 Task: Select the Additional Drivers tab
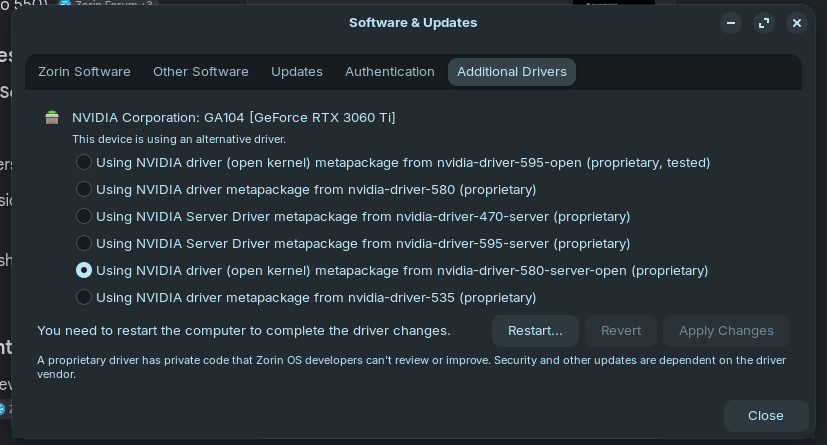(512, 72)
